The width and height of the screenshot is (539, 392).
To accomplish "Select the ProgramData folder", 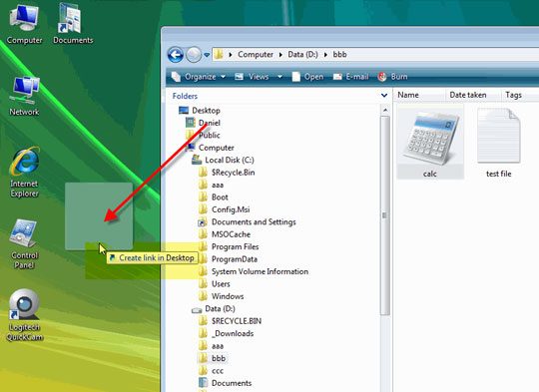I will (228, 259).
